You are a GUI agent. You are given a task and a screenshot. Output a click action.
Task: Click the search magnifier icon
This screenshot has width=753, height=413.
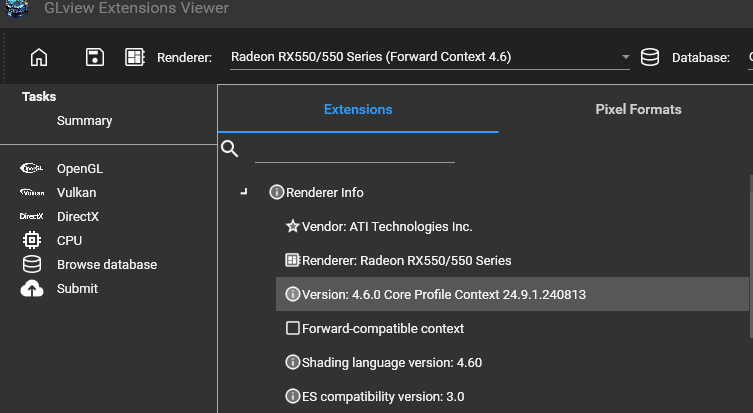coord(230,149)
